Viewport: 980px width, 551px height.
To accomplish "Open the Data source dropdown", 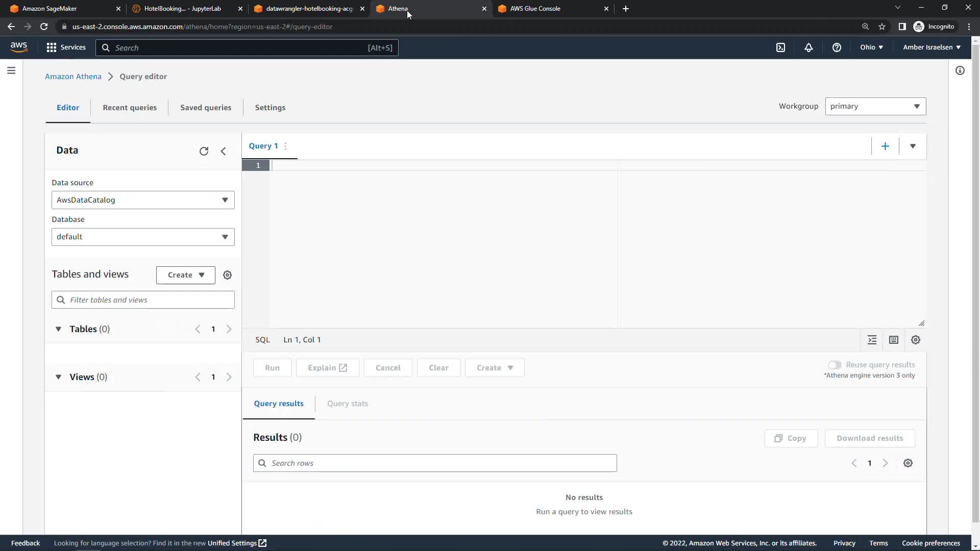I will pos(143,200).
